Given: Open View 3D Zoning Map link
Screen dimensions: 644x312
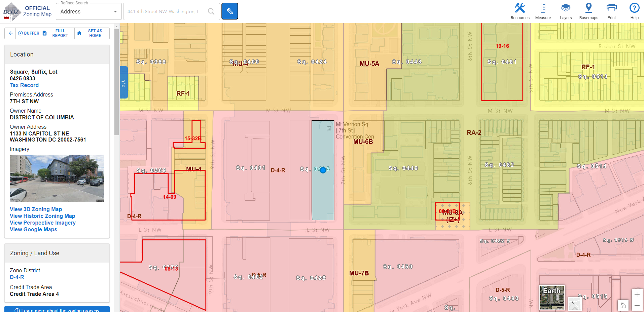Looking at the screenshot, I should pyautogui.click(x=36, y=209).
